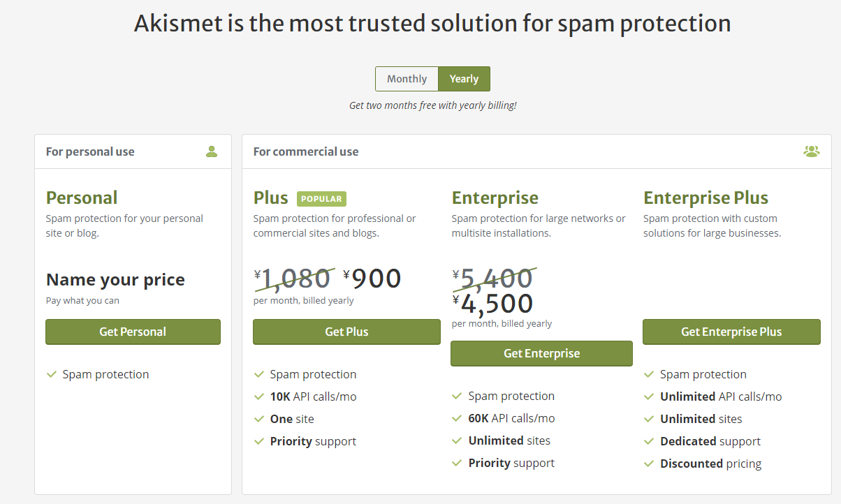Choose the Get Plus button
Viewport: 841px width, 504px height.
click(346, 332)
